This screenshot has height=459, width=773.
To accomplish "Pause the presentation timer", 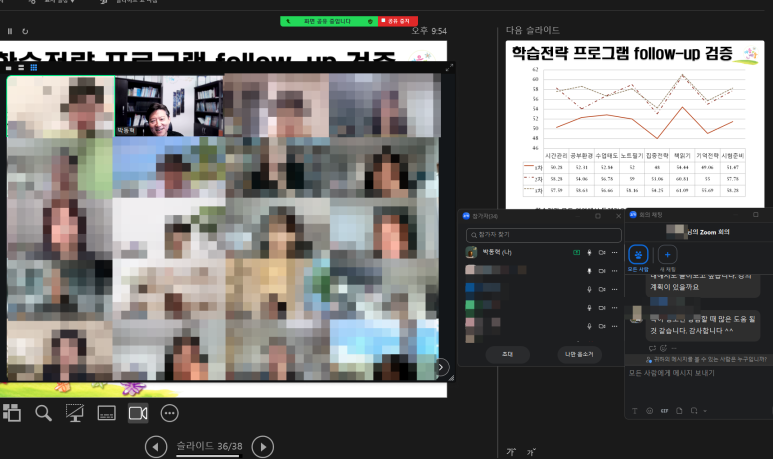I will pos(10,31).
